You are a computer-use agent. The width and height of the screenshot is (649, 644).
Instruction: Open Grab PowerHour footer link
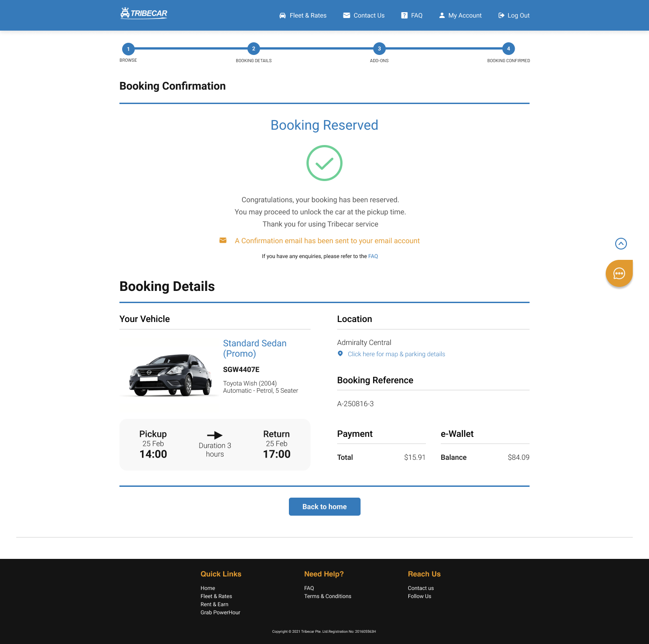pyautogui.click(x=220, y=612)
